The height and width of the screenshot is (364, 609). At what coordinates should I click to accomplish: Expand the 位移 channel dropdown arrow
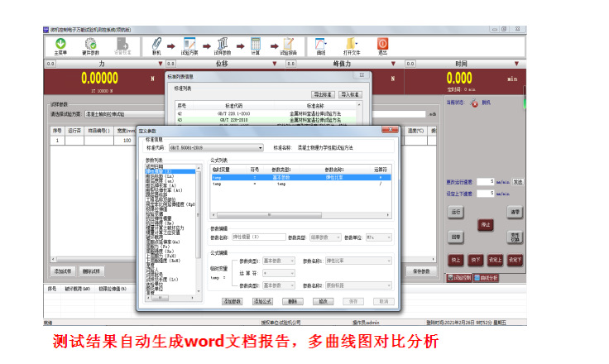274,64
